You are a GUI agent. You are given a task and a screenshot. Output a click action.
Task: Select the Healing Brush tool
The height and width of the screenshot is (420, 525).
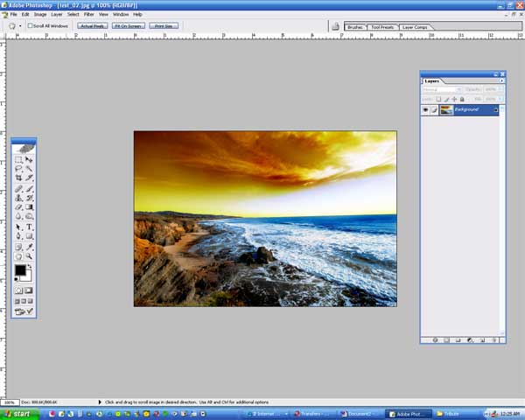point(18,189)
